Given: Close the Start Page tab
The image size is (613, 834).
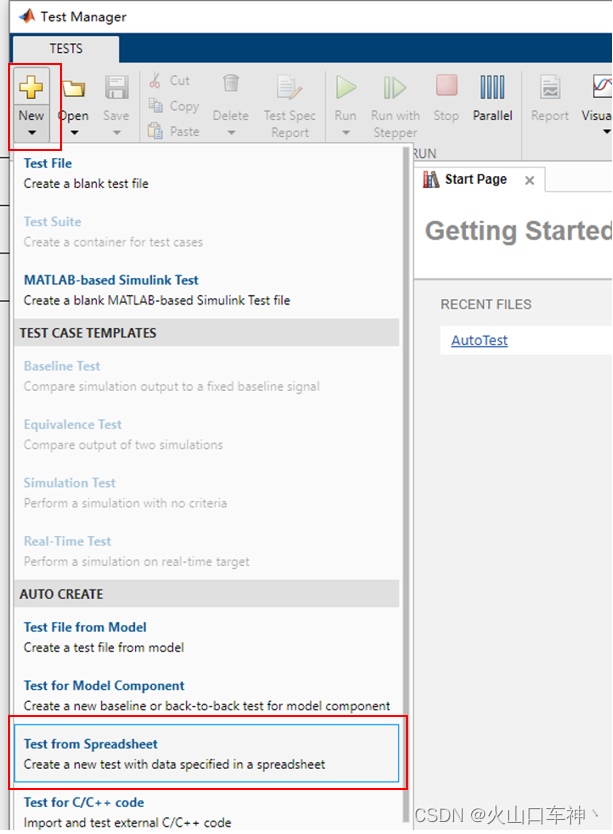Looking at the screenshot, I should coord(529,181).
